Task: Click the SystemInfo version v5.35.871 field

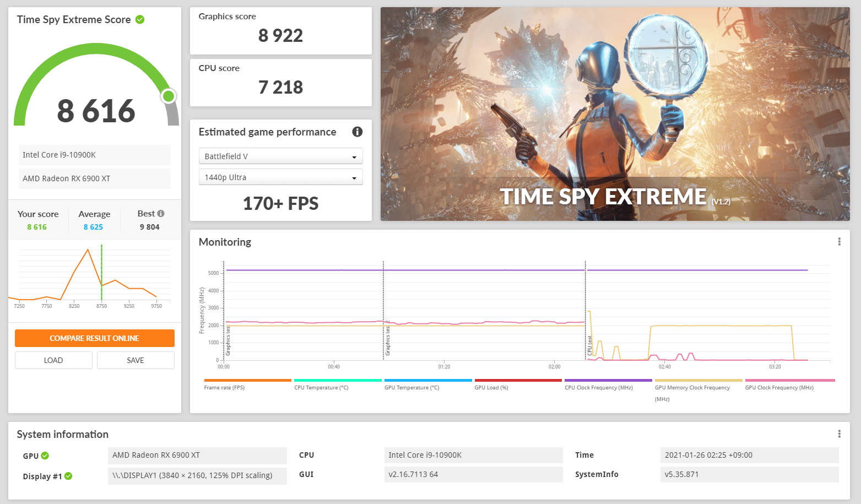Action: coord(749,474)
